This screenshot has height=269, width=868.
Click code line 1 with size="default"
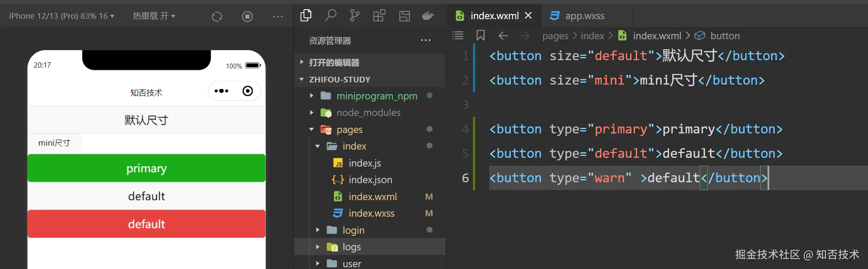point(637,56)
